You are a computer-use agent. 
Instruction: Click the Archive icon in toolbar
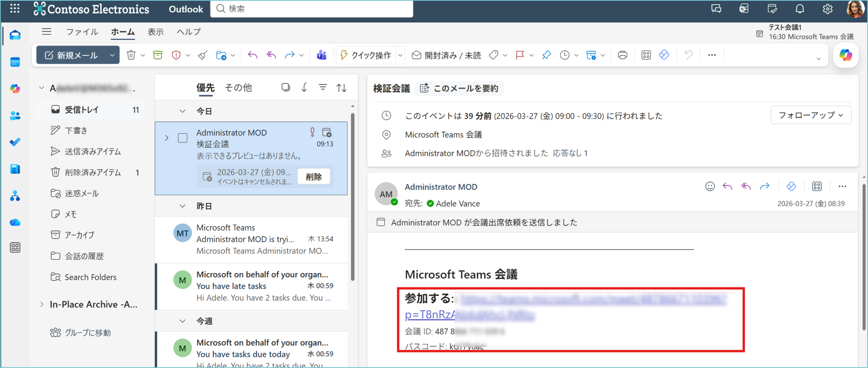point(158,55)
